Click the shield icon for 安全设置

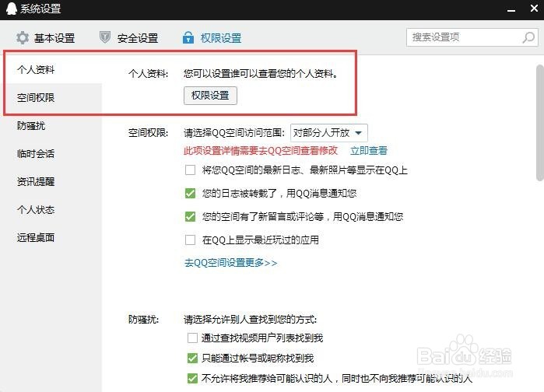(105, 37)
